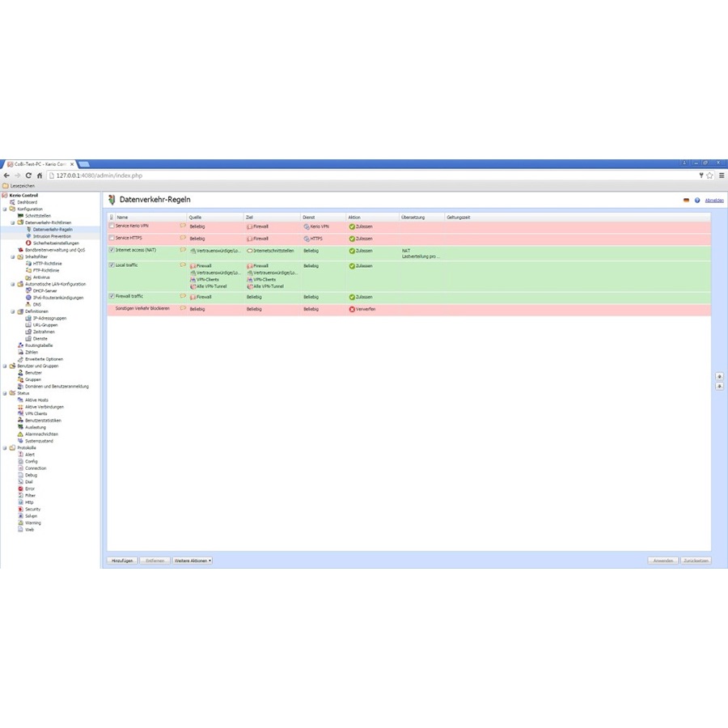Open the Weitere Aktionen dropdown

click(193, 560)
